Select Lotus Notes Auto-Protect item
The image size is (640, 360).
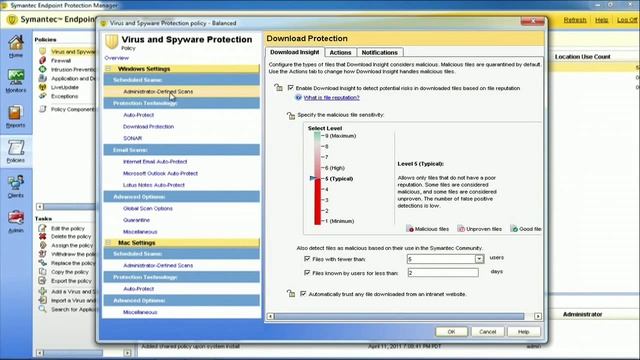[153, 185]
